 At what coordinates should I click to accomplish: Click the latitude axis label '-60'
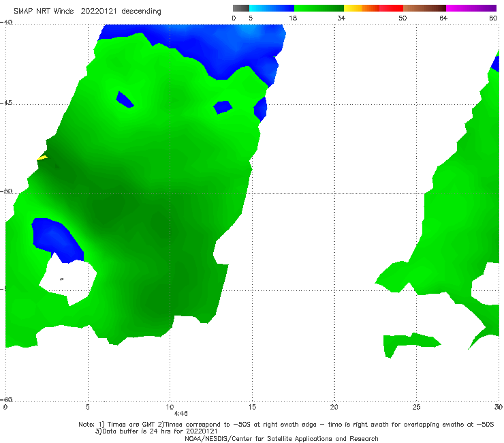pyautogui.click(x=6, y=400)
